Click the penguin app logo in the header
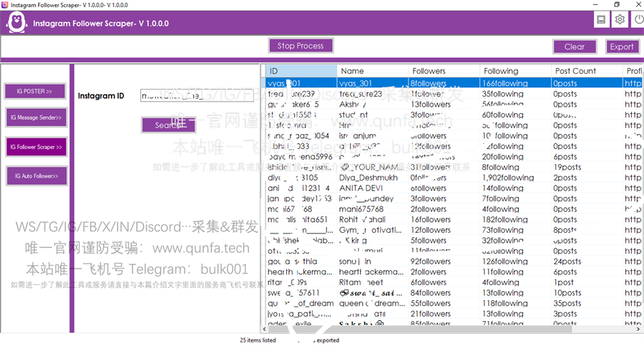644x346 pixels. 16,23
